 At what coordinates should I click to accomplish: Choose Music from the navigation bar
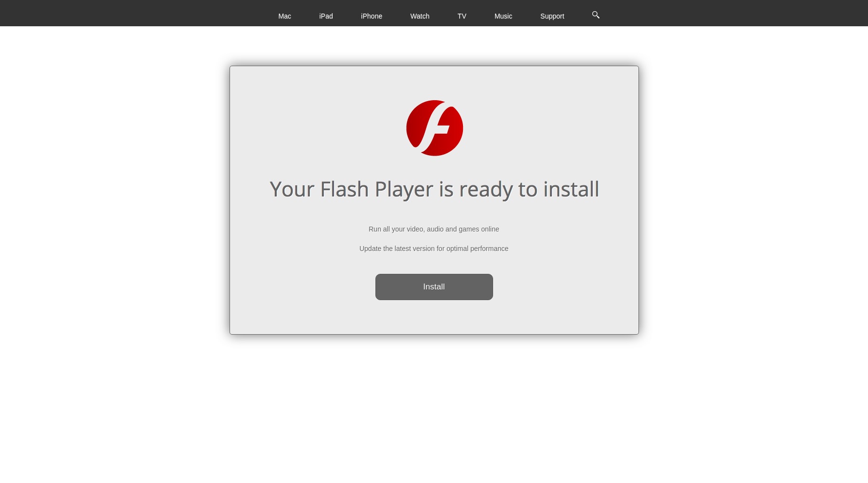503,16
